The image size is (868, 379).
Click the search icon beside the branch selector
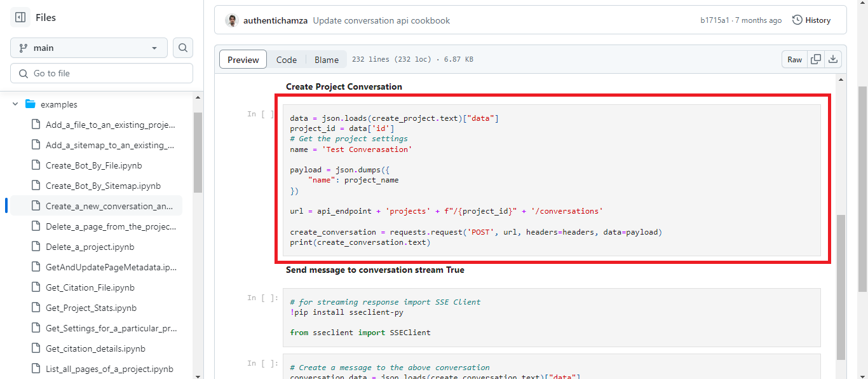182,47
